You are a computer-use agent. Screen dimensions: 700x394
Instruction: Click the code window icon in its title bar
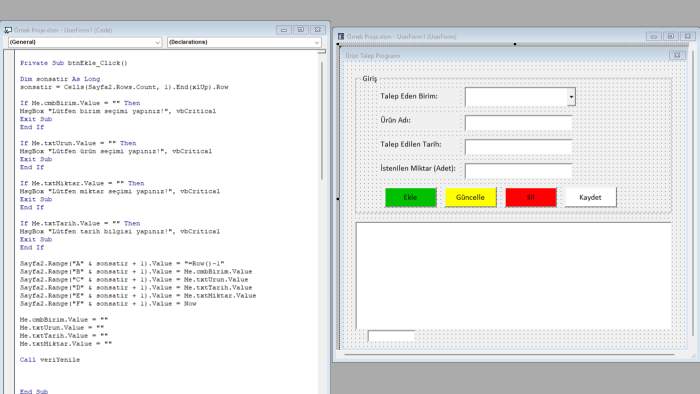click(x=8, y=30)
